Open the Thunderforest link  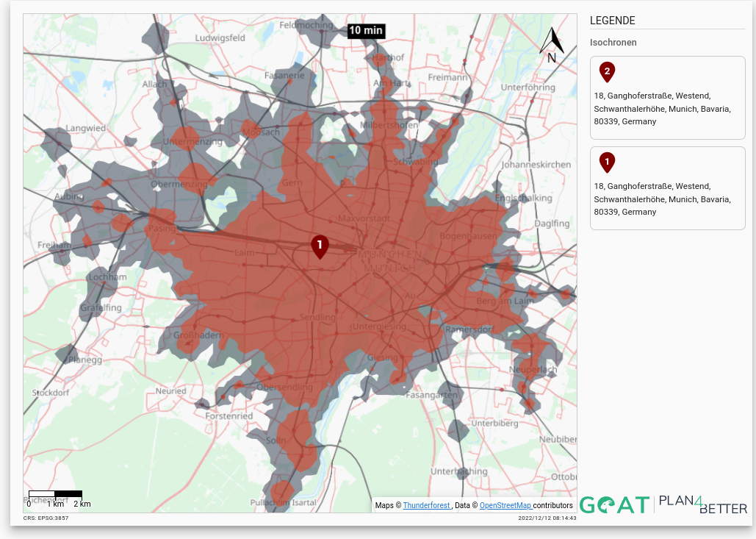[426, 505]
